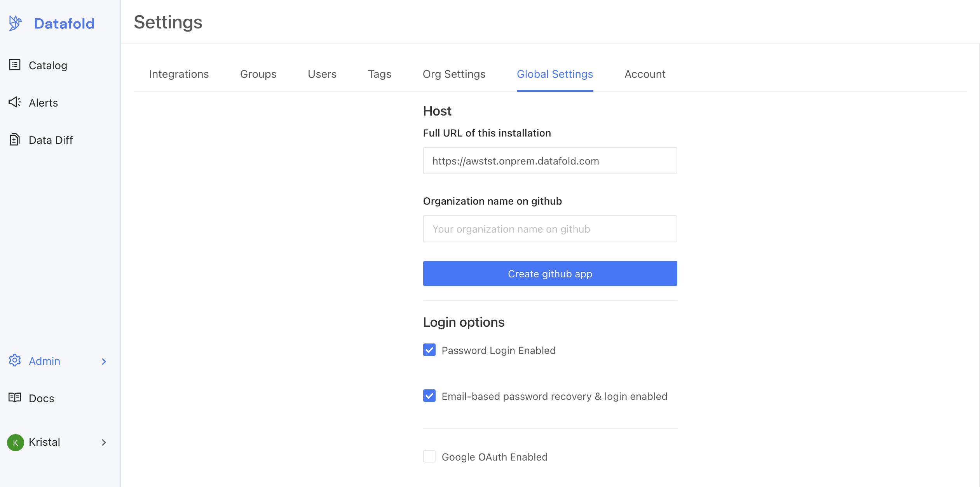This screenshot has height=487, width=980.
Task: Click the Datafold brand name text
Action: coord(65,24)
